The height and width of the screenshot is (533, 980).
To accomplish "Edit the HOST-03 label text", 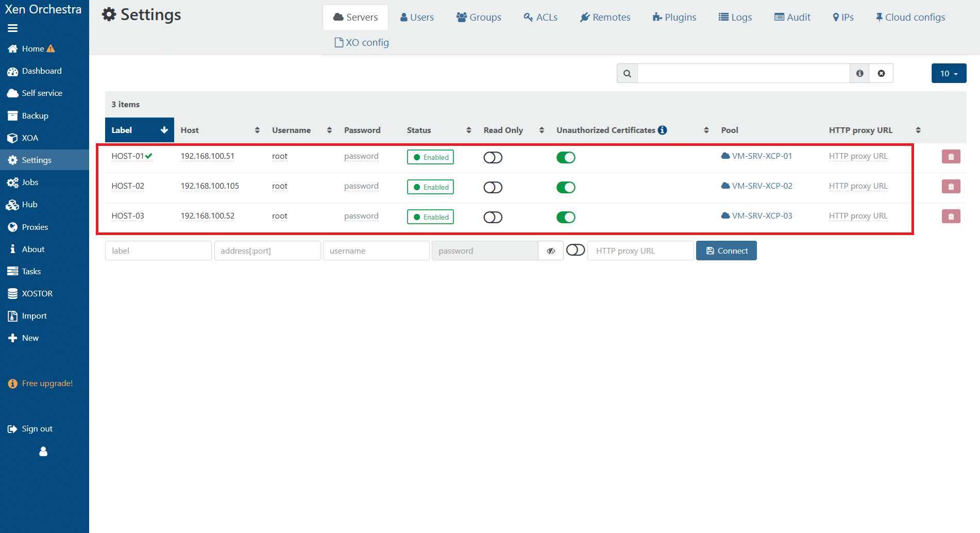I will point(128,216).
